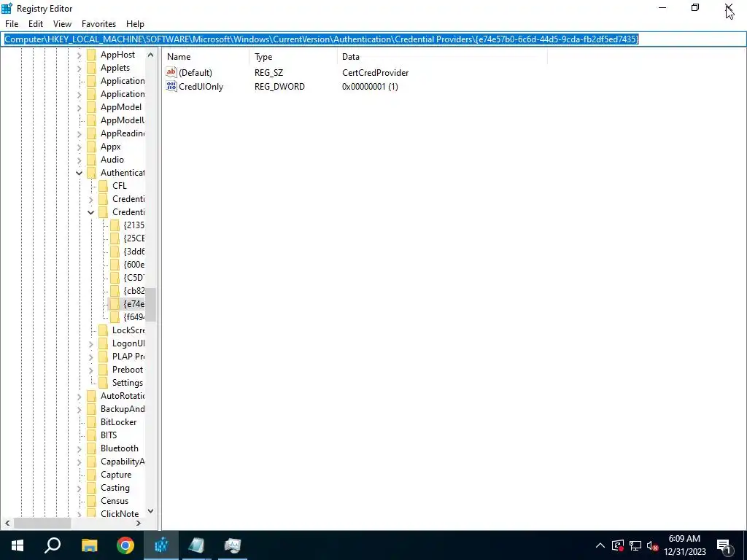Expand the LogonUI key

[x=90, y=344]
